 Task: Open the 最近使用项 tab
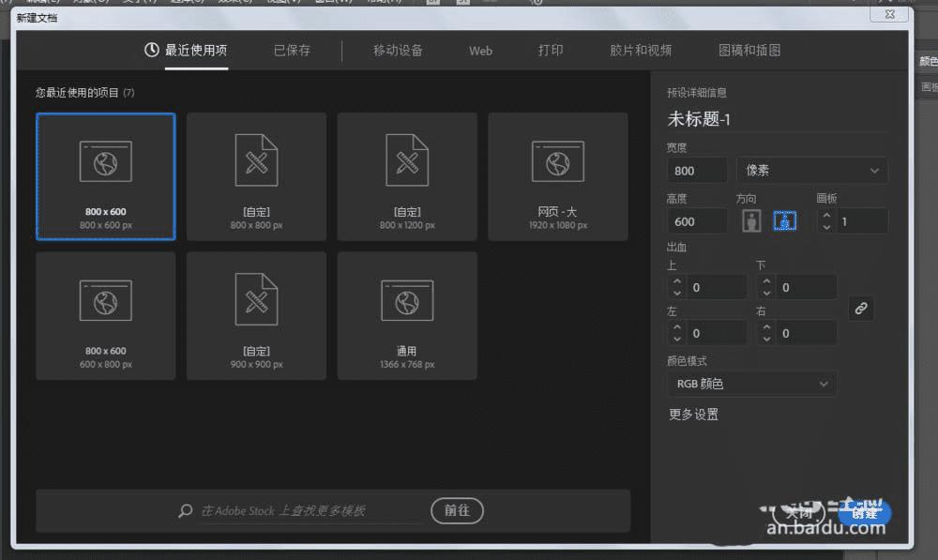tap(196, 51)
